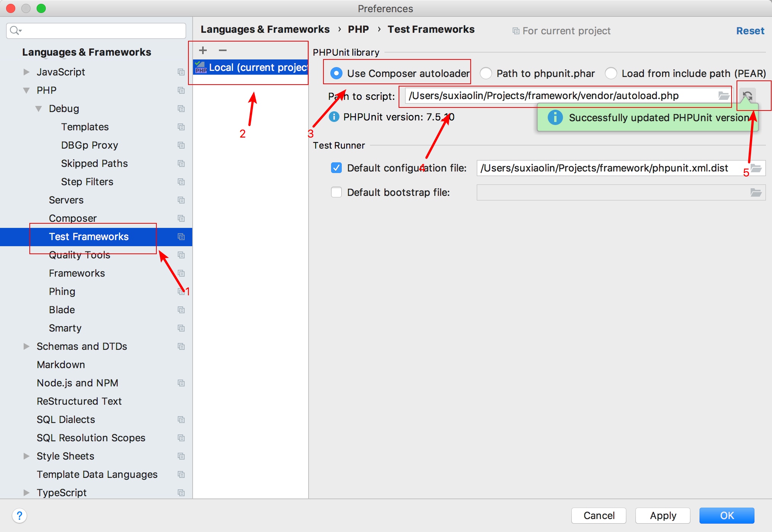772x532 pixels.
Task: Click project-level icon beside Servers
Action: (181, 200)
